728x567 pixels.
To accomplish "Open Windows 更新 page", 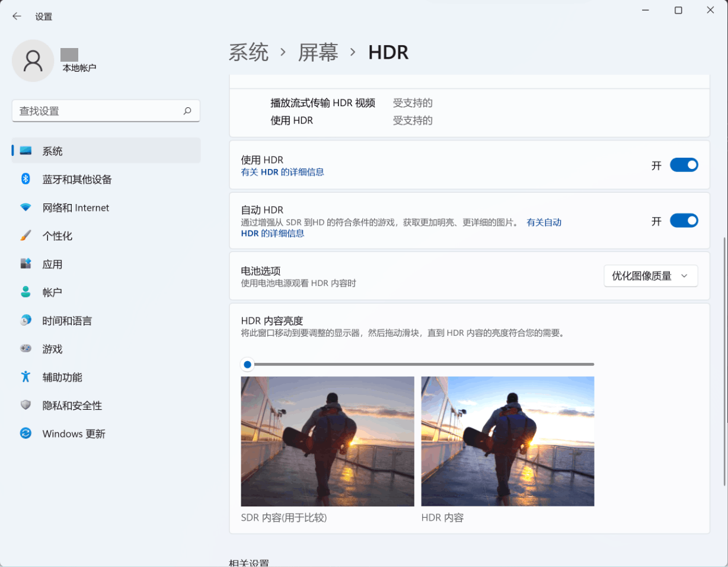I will point(106,434).
